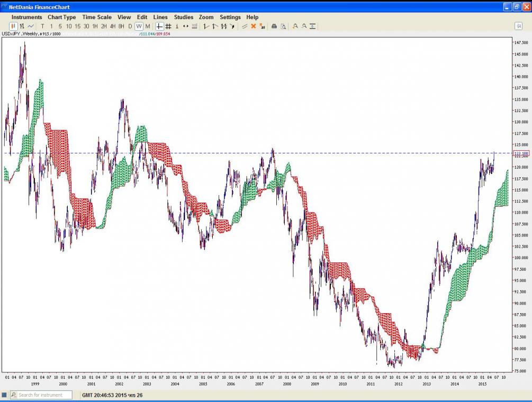
Task: Open the Studies menu
Action: (184, 17)
